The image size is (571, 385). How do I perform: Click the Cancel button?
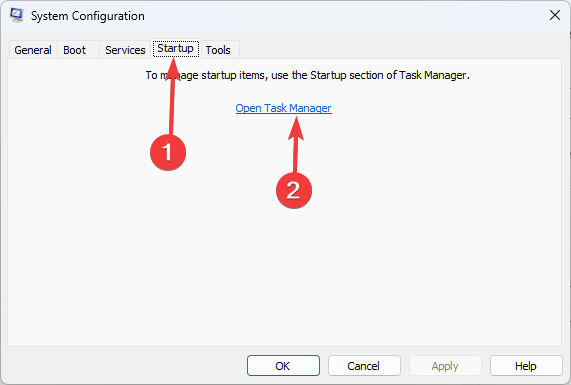(364, 366)
